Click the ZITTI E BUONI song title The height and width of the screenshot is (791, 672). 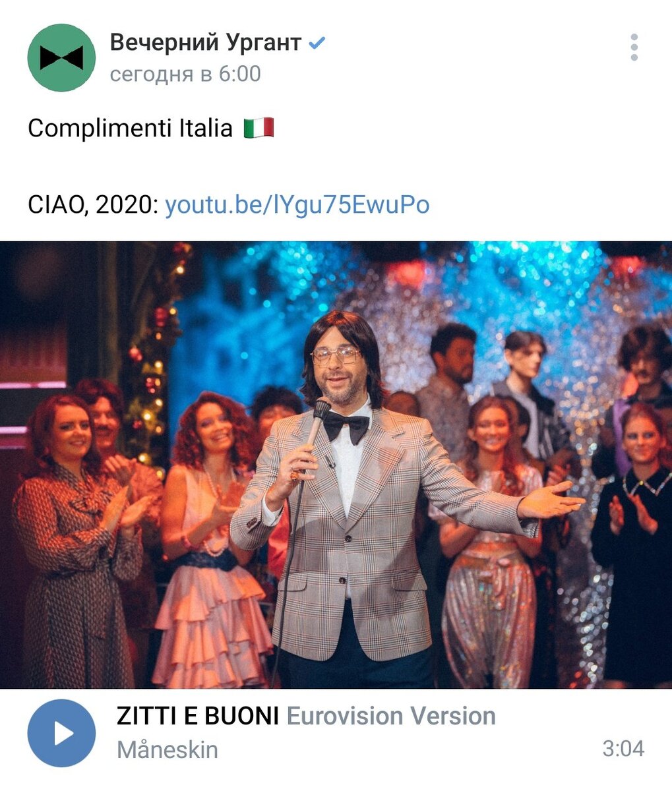click(x=198, y=716)
